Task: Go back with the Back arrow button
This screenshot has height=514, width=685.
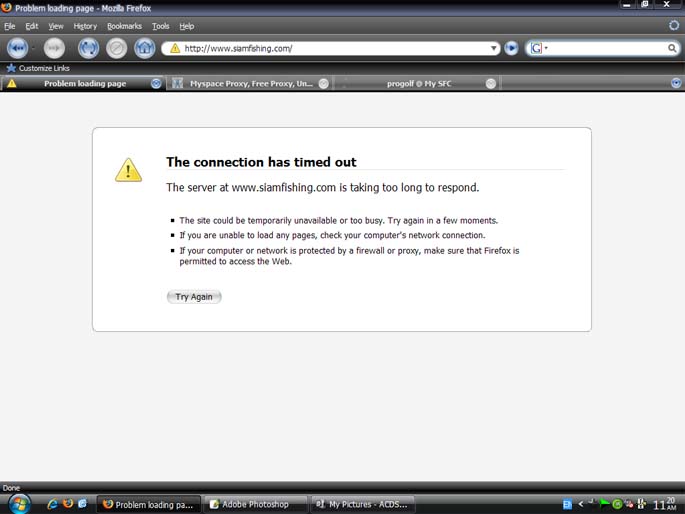Action: [x=17, y=48]
